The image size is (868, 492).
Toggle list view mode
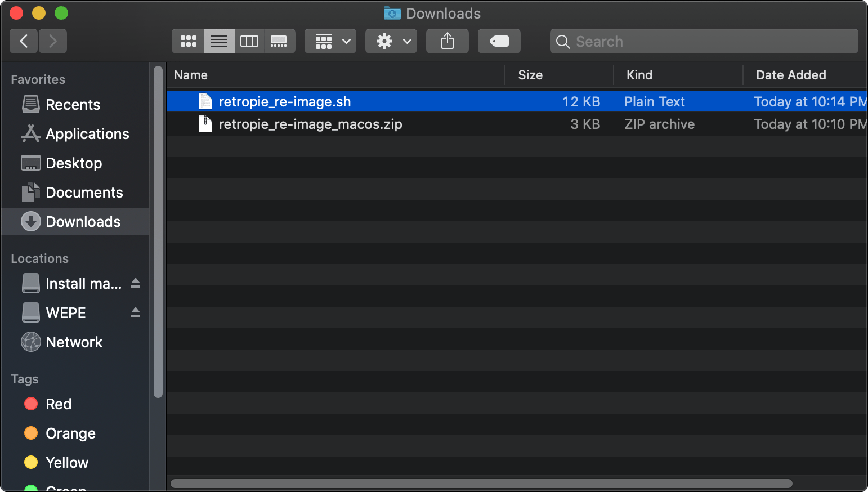click(219, 41)
